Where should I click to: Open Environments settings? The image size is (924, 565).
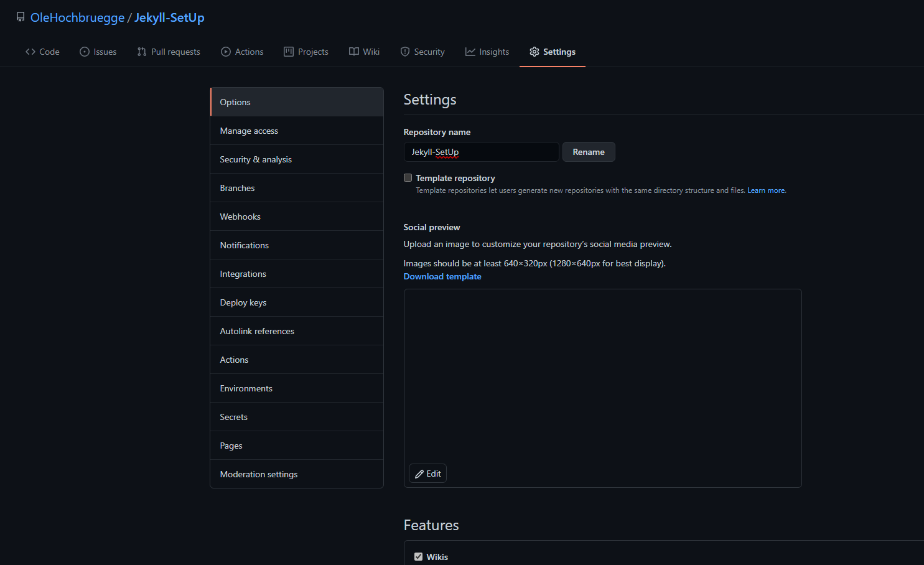[x=297, y=388]
